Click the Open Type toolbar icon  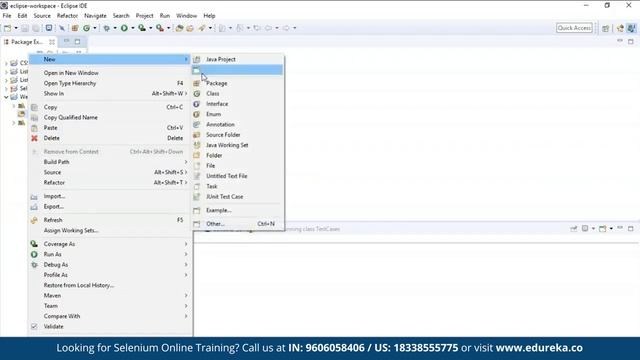click(x=179, y=28)
